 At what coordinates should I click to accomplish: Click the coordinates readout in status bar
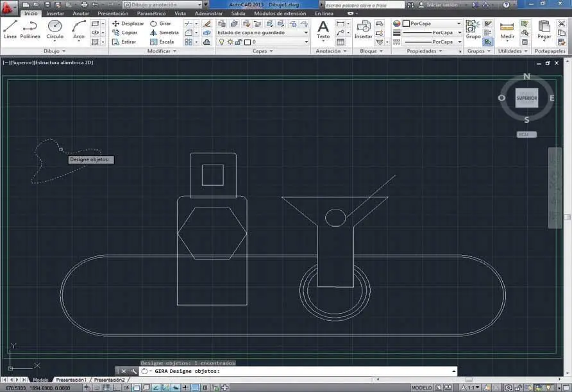coord(38,388)
